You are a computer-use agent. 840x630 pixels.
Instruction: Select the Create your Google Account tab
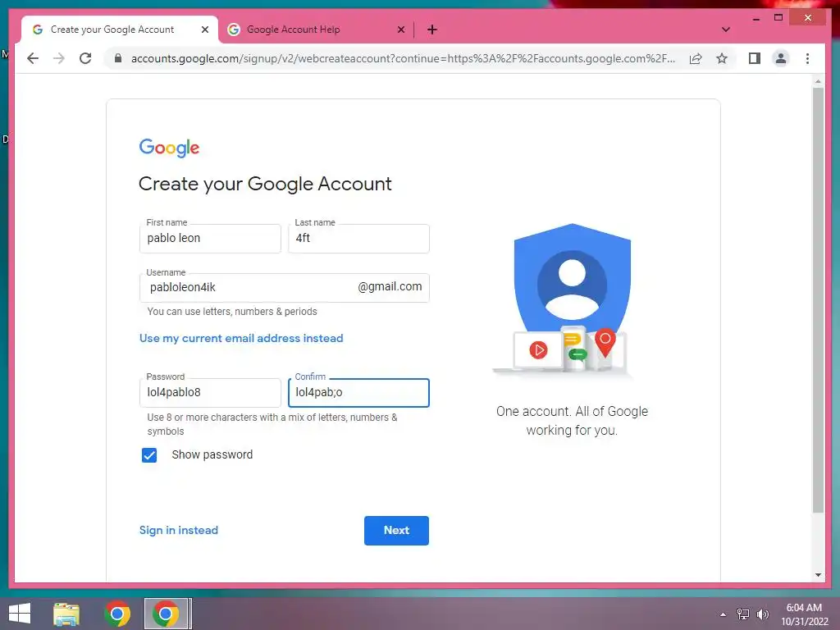click(120, 30)
